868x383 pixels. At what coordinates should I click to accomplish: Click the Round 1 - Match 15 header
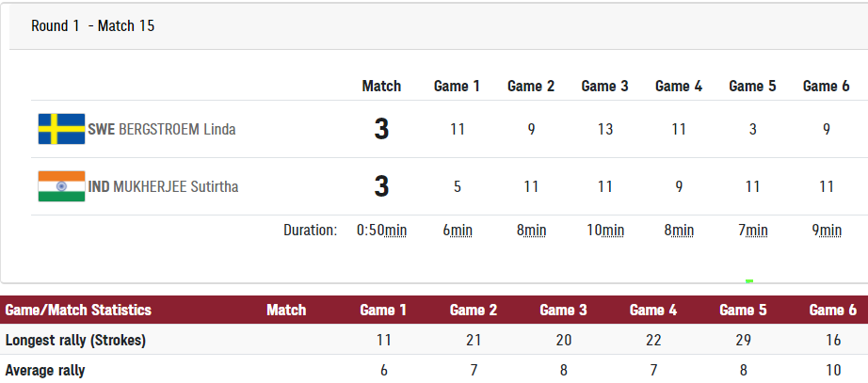92,26
